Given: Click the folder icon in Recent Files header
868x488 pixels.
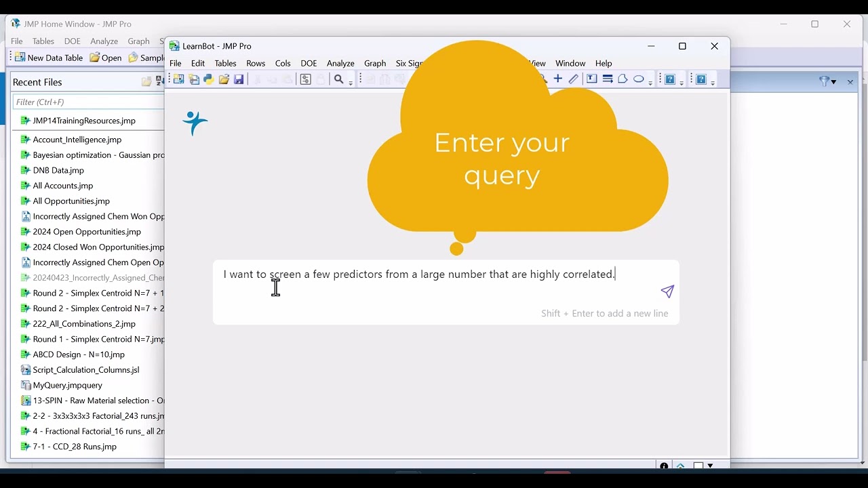Looking at the screenshot, I should tap(146, 82).
